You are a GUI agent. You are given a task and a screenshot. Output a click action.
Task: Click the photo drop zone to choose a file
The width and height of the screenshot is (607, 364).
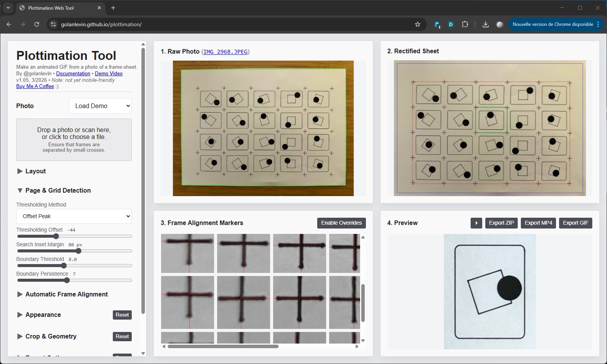[x=74, y=140]
